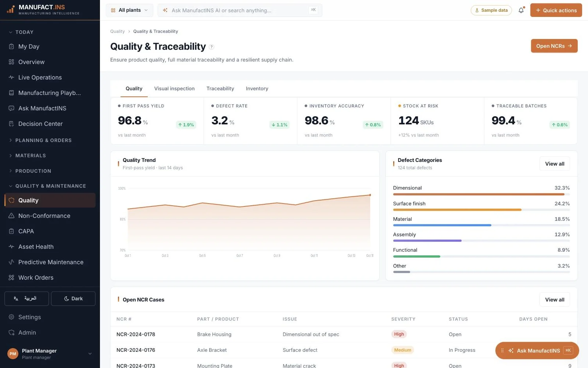Click the Open NCRs button
Image resolution: width=588 pixels, height=368 pixels.
[x=554, y=46]
